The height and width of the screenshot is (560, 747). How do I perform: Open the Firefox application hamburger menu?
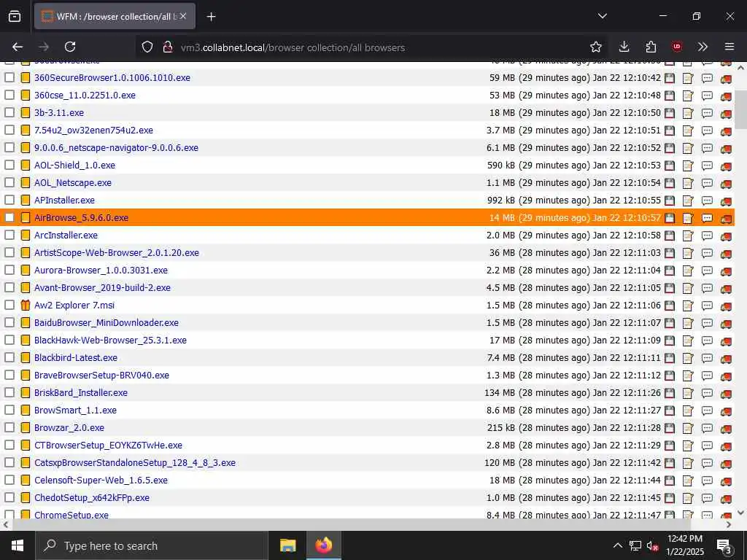[x=729, y=47]
